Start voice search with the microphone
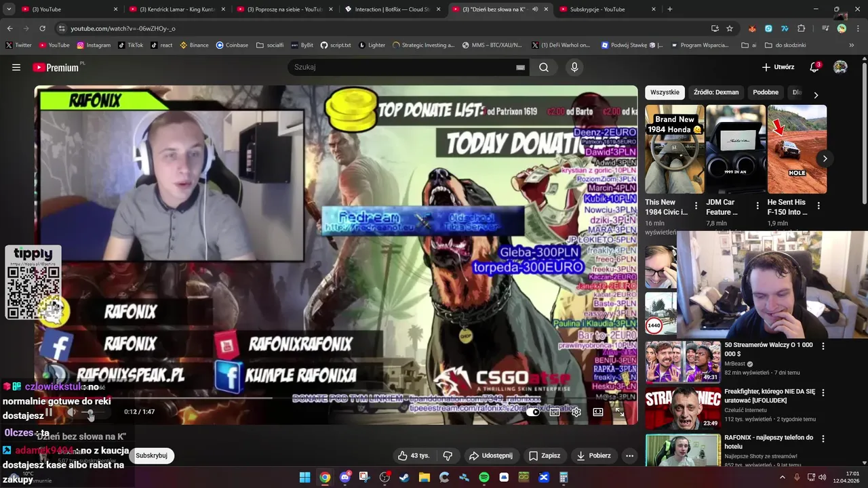 (574, 67)
